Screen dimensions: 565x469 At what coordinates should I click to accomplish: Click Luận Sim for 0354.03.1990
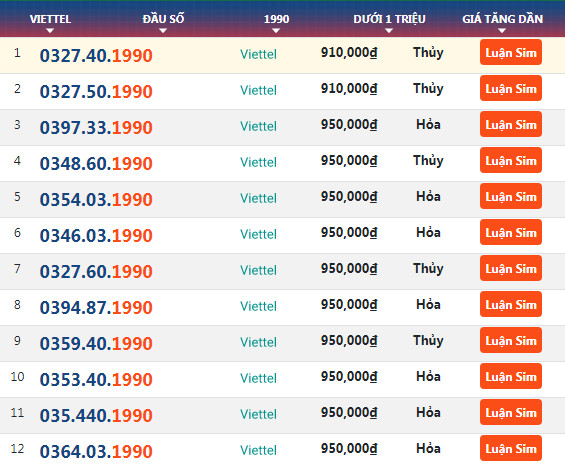pyautogui.click(x=511, y=196)
